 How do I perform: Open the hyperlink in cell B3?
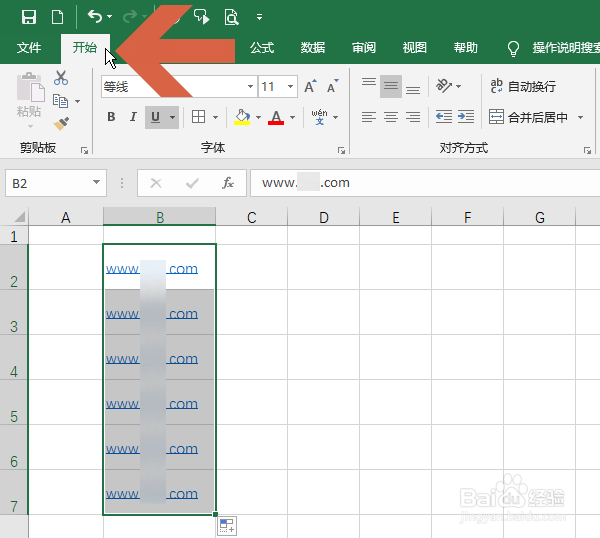tap(152, 314)
